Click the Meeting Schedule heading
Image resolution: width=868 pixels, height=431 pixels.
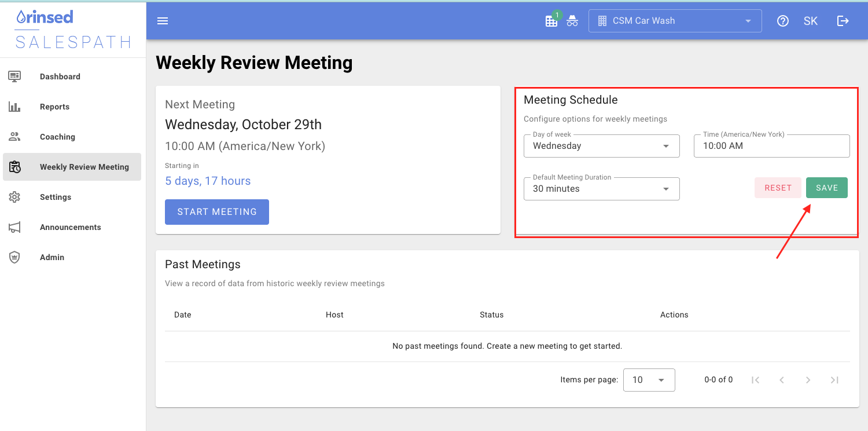tap(571, 100)
